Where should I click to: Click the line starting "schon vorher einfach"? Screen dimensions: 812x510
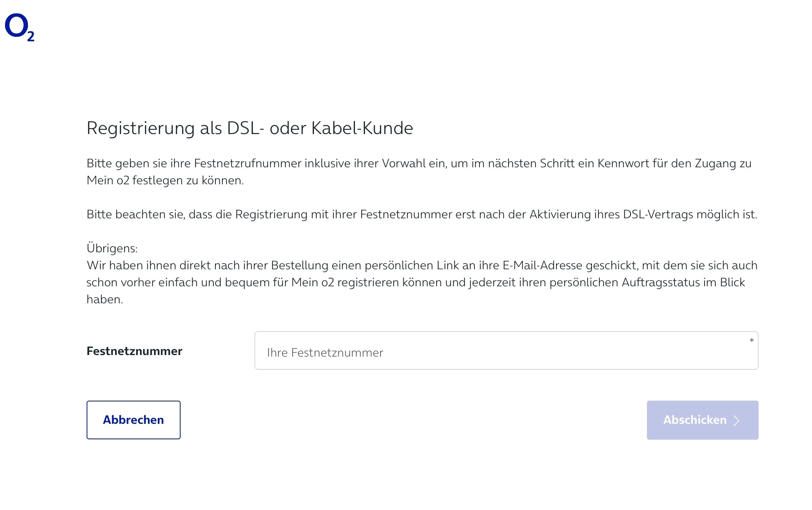[x=416, y=282]
